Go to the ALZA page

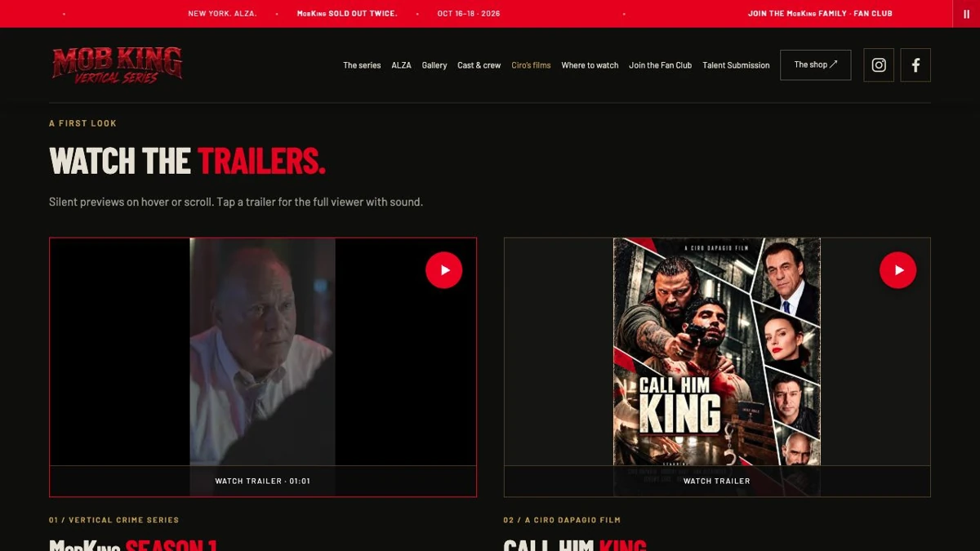click(x=401, y=65)
